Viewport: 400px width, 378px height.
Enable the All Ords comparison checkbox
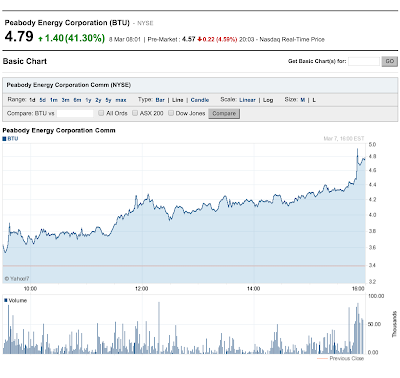pyautogui.click(x=101, y=113)
